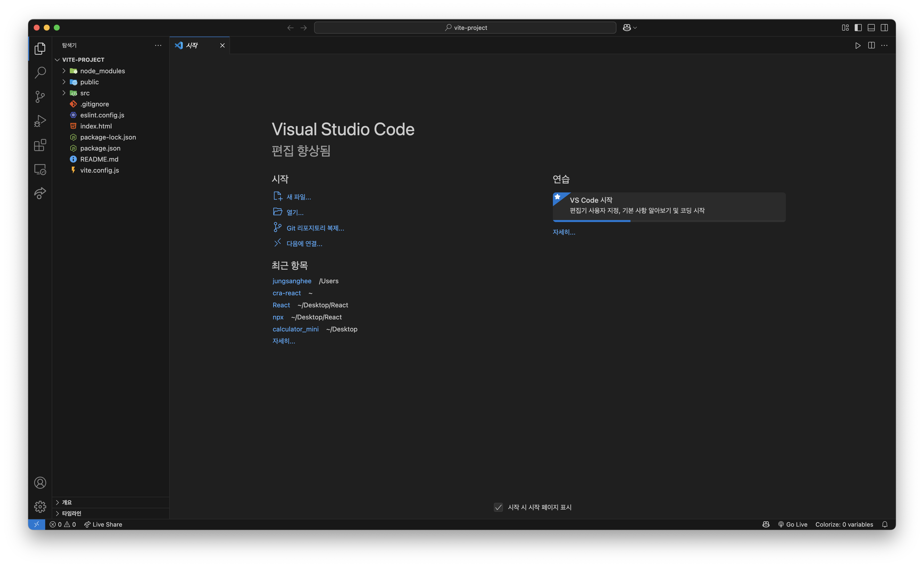This screenshot has height=567, width=924.
Task: Toggle the primary side bar visibility
Action: (x=858, y=28)
